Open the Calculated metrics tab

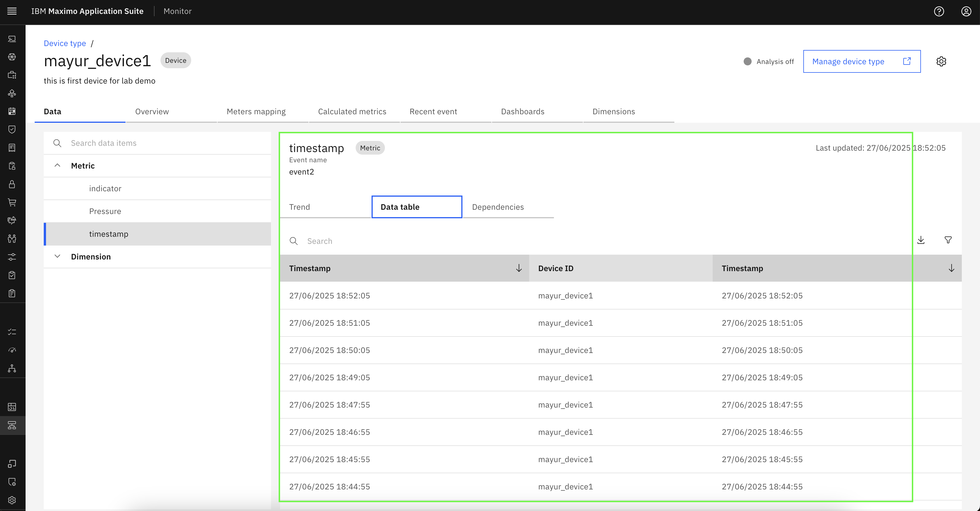(x=355, y=112)
